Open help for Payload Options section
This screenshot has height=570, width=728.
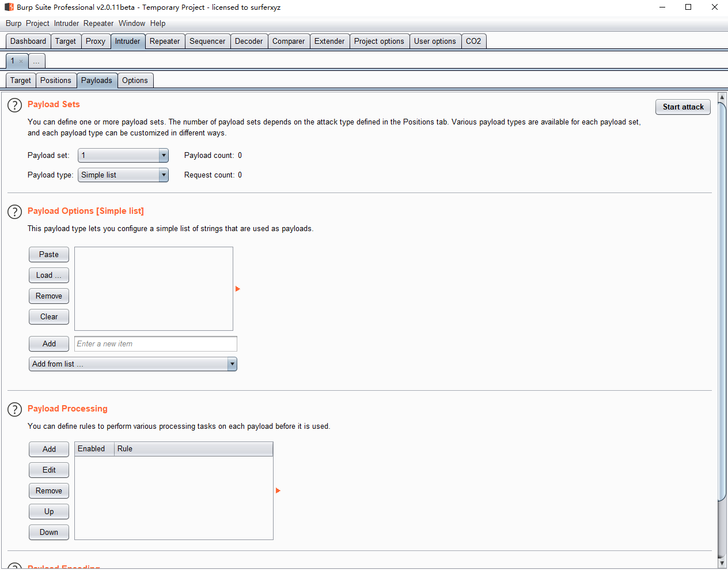(14, 212)
